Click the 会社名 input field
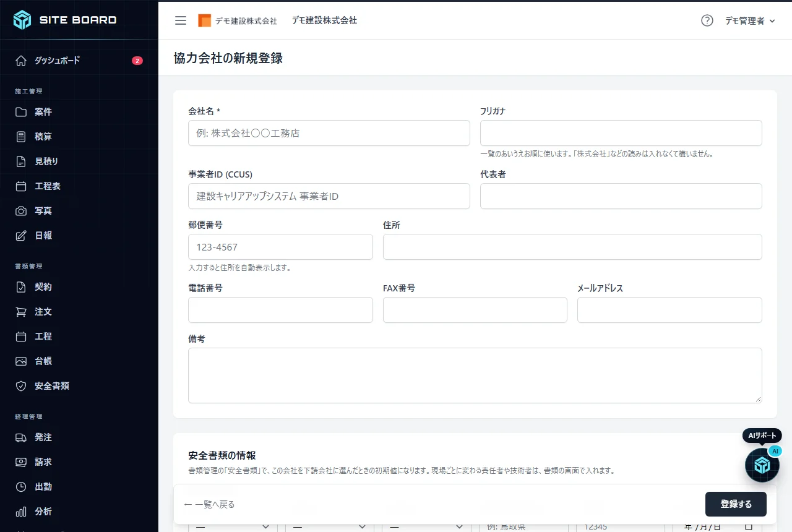Viewport: 792px width, 532px height. (x=329, y=133)
